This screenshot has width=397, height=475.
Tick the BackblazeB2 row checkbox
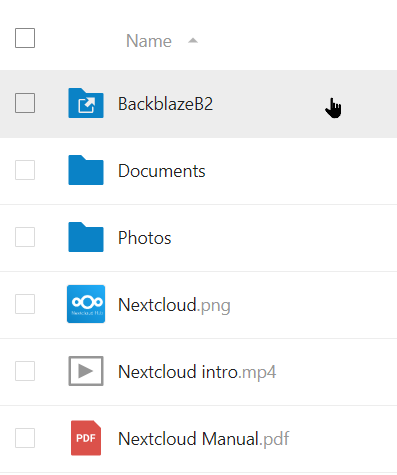point(25,103)
